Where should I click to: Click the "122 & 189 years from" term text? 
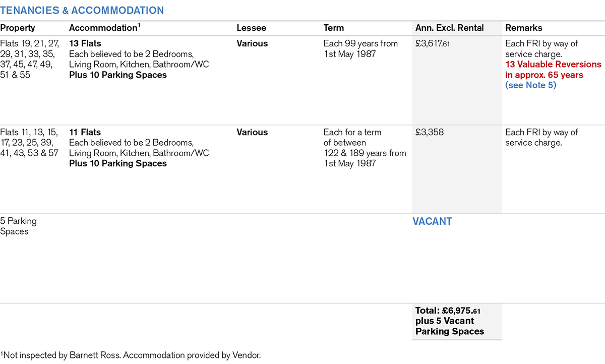pyautogui.click(x=365, y=153)
